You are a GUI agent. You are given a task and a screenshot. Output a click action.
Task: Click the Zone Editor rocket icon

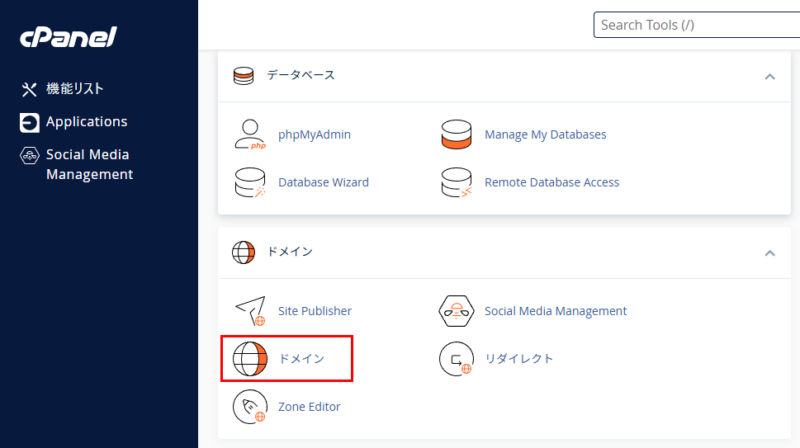tap(249, 407)
